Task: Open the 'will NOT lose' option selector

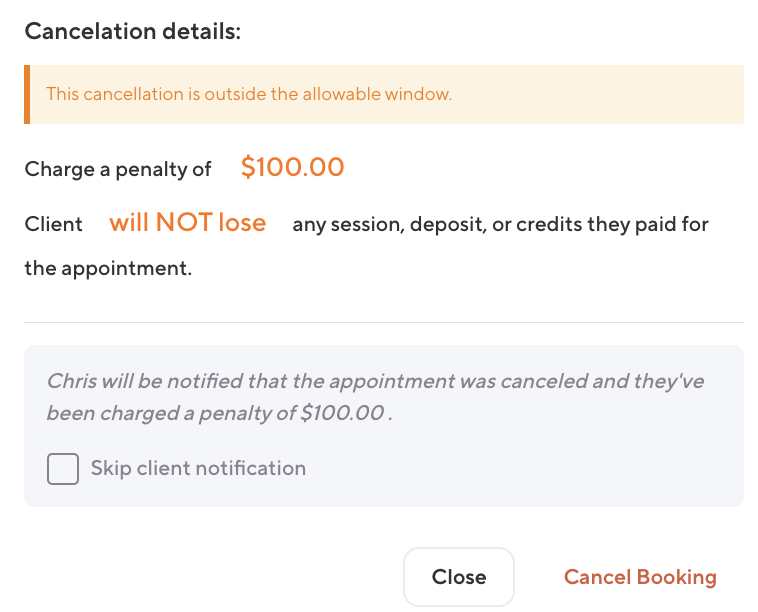Action: 188,222
